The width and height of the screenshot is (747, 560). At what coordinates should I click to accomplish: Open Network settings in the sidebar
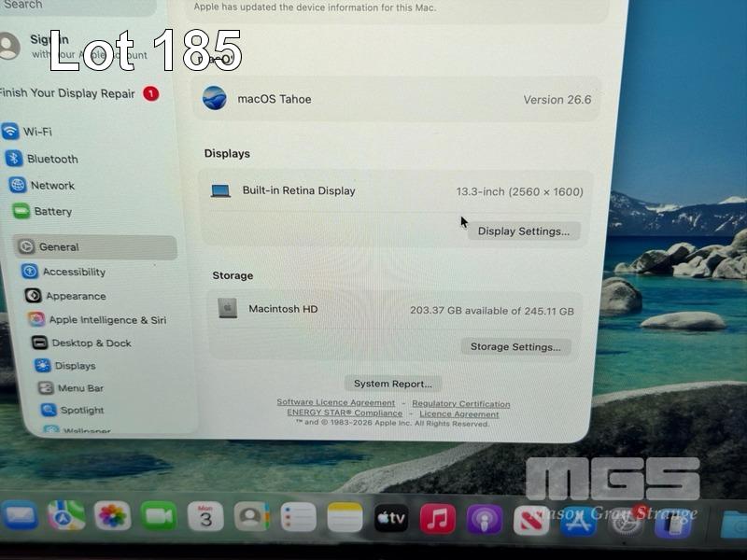click(x=42, y=185)
